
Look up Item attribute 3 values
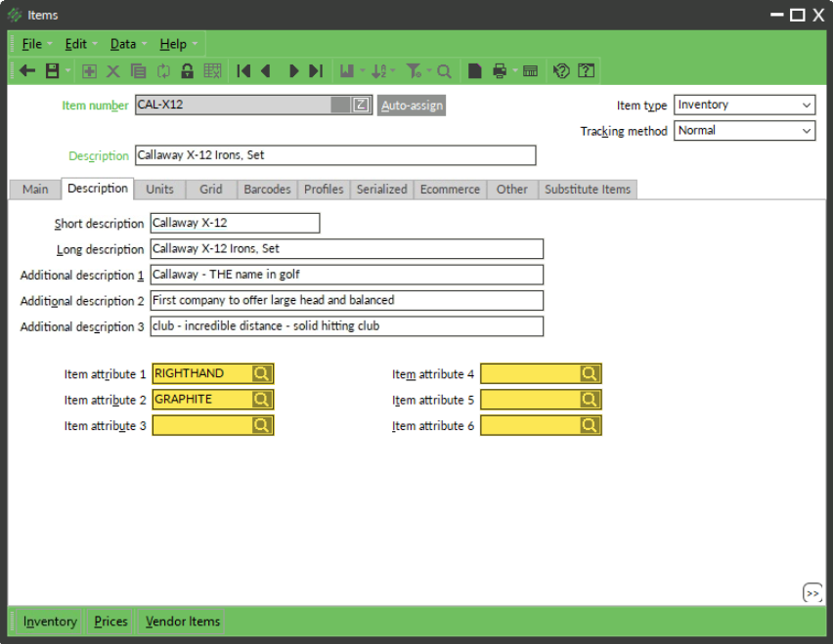(x=261, y=425)
